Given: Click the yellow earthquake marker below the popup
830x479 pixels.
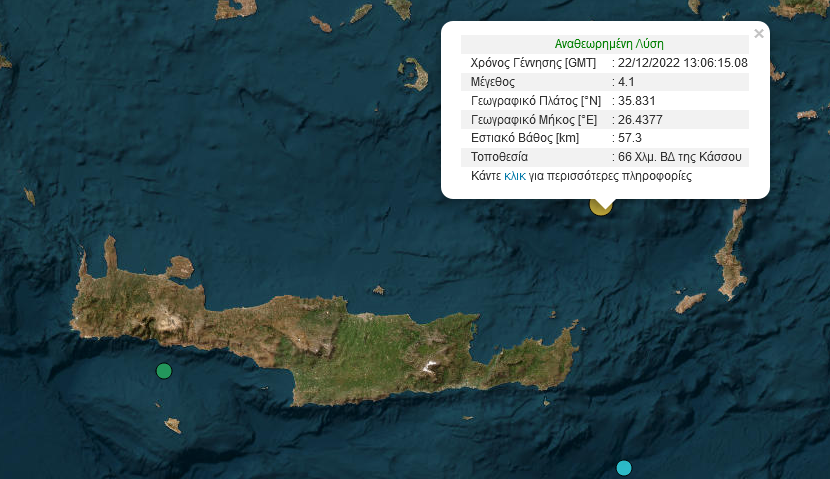Looking at the screenshot, I should coord(600,206).
